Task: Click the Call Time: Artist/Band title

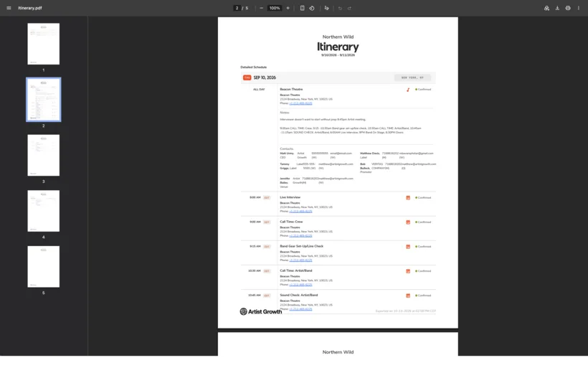Action: [296, 270]
